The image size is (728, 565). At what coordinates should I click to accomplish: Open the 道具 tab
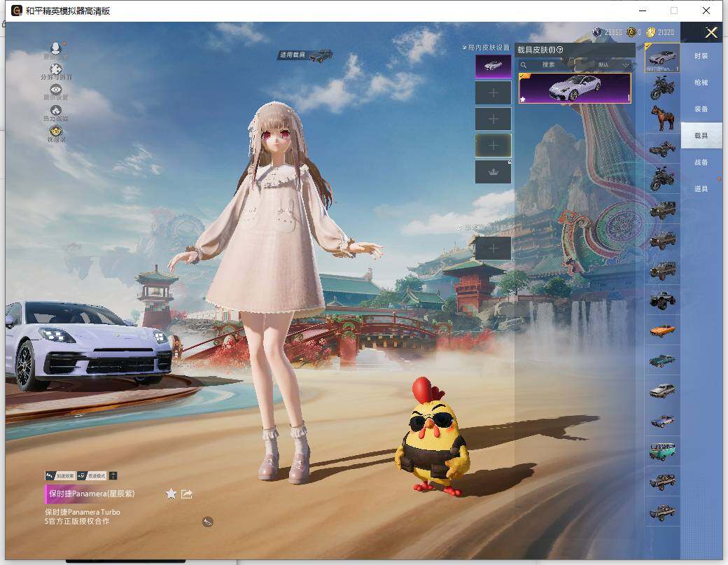(701, 189)
